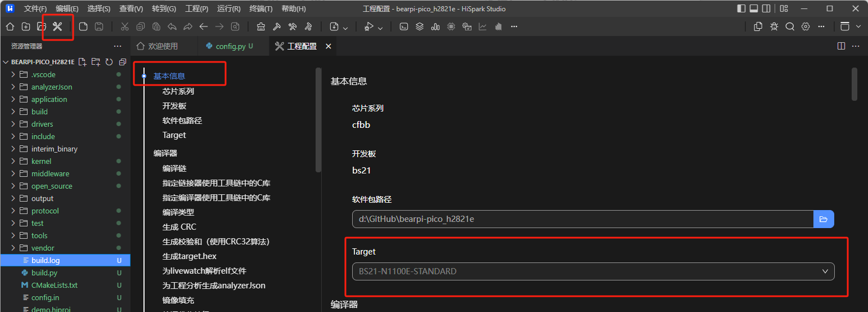Open the Home page toolbar icon
Image resolution: width=868 pixels, height=312 pixels.
coord(10,26)
